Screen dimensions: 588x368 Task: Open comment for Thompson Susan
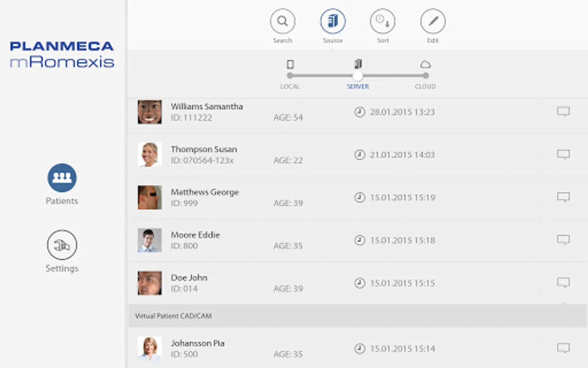(x=563, y=155)
